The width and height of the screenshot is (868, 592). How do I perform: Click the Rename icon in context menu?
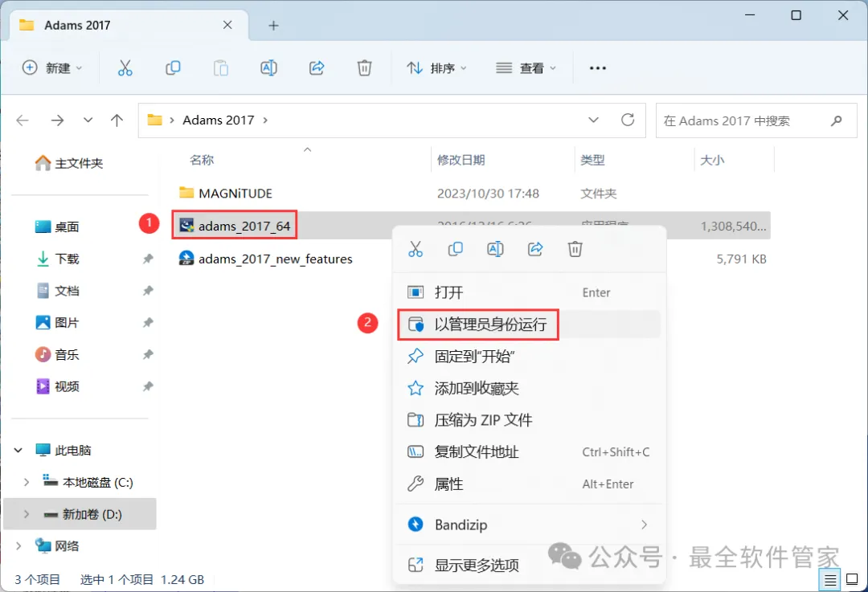(x=495, y=249)
